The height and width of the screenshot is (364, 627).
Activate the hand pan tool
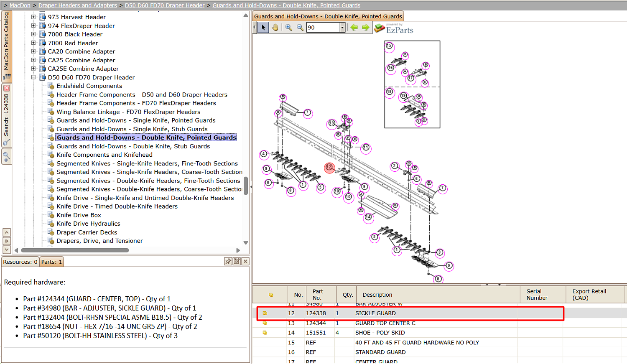tap(275, 28)
